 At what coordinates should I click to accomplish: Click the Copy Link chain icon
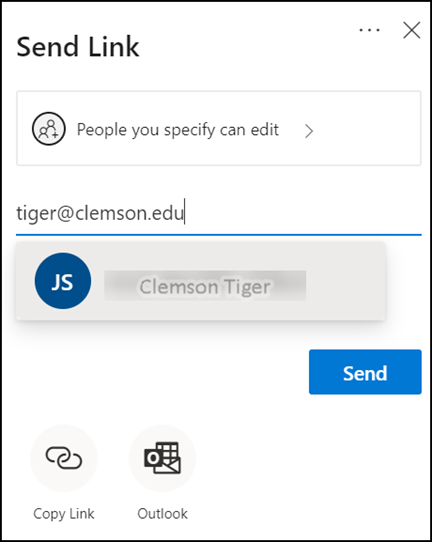point(64,458)
